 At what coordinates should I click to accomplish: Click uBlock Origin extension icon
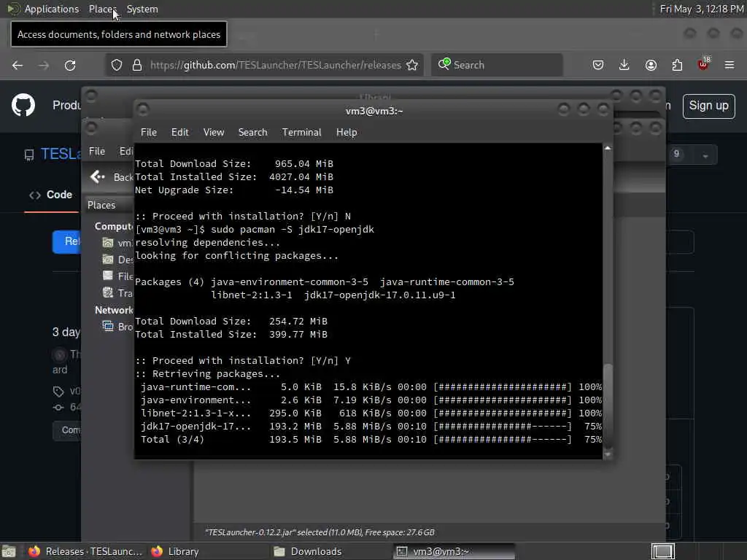click(703, 64)
